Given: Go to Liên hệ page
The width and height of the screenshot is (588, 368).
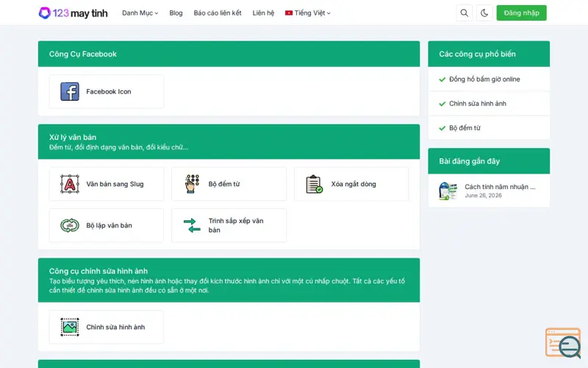Looking at the screenshot, I should coord(263,13).
